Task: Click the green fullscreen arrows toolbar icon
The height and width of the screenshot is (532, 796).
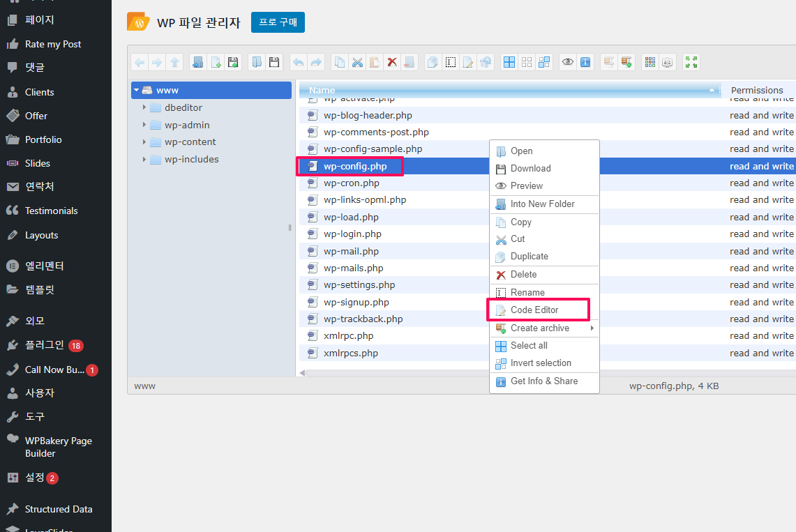Action: pyautogui.click(x=691, y=62)
